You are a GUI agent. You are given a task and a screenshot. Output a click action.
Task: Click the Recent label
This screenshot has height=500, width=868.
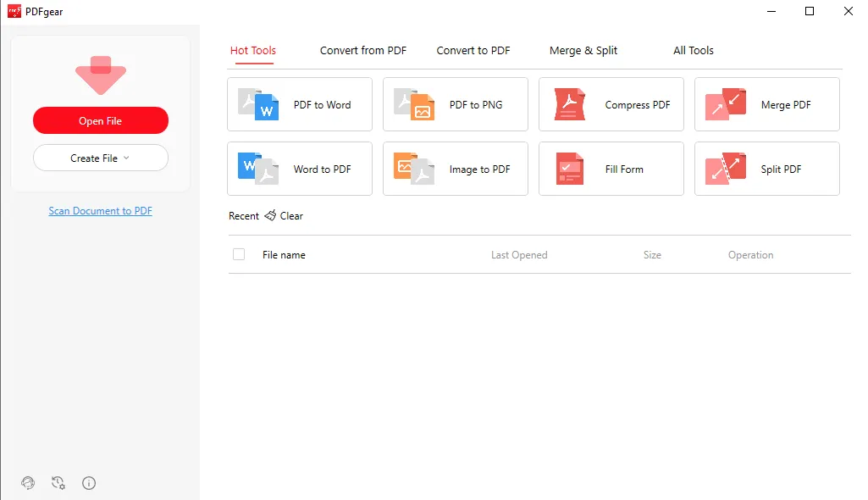pos(244,216)
